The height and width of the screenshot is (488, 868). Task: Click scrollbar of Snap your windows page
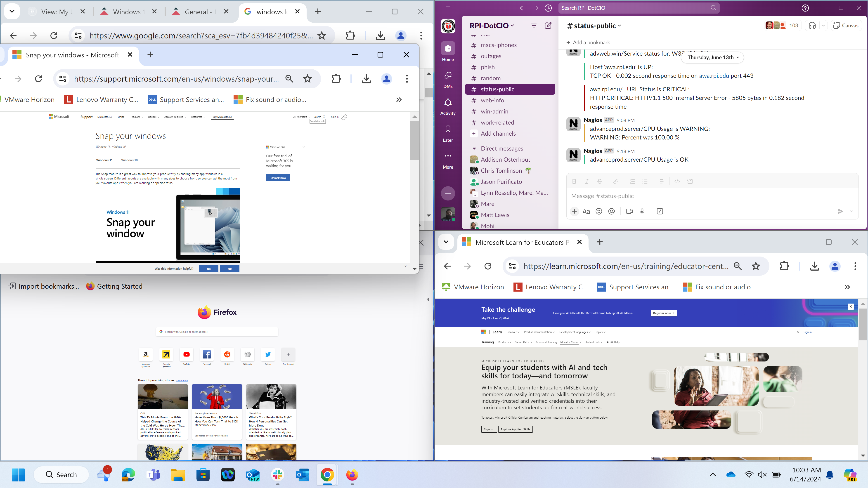(414, 140)
